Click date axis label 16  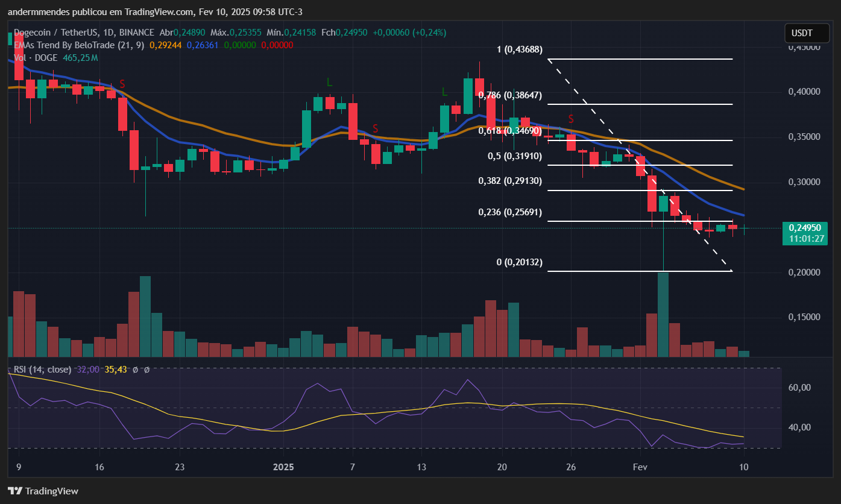point(99,467)
